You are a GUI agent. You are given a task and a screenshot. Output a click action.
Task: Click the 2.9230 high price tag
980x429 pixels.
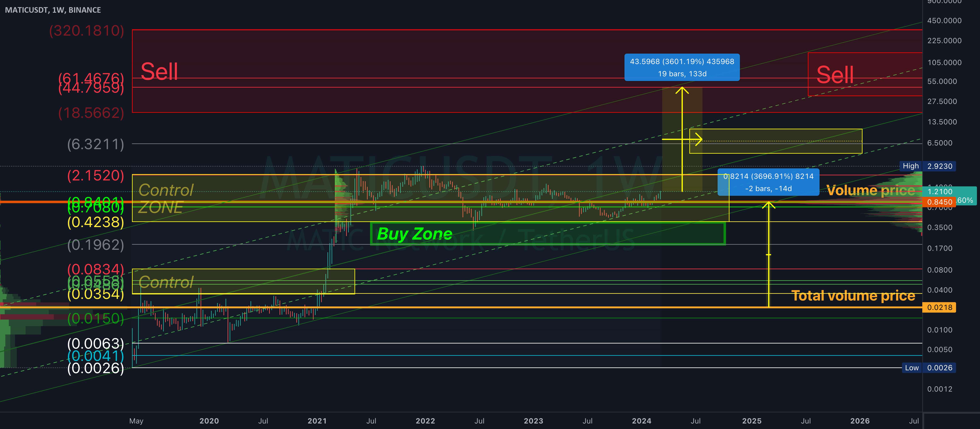tap(940, 166)
